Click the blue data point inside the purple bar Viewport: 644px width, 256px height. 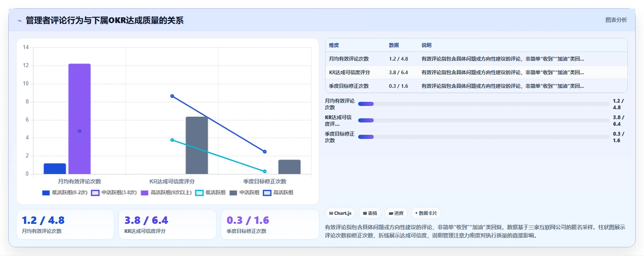tap(80, 131)
